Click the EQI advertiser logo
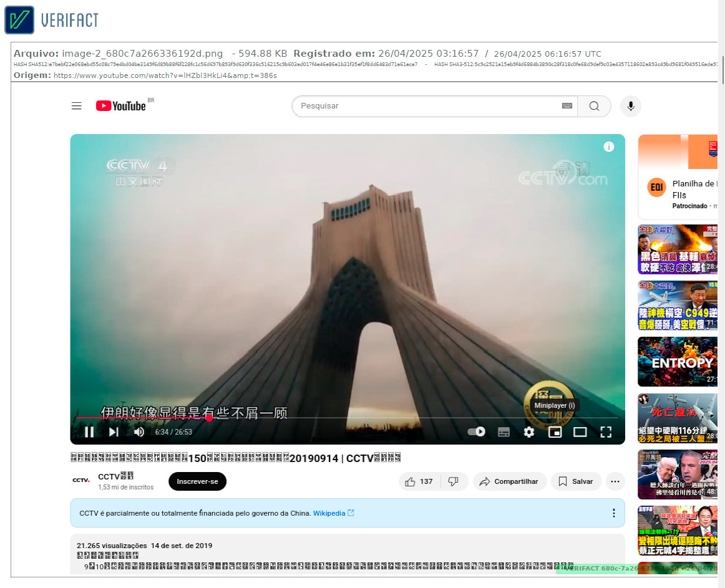This screenshot has height=588, width=725. point(656,187)
